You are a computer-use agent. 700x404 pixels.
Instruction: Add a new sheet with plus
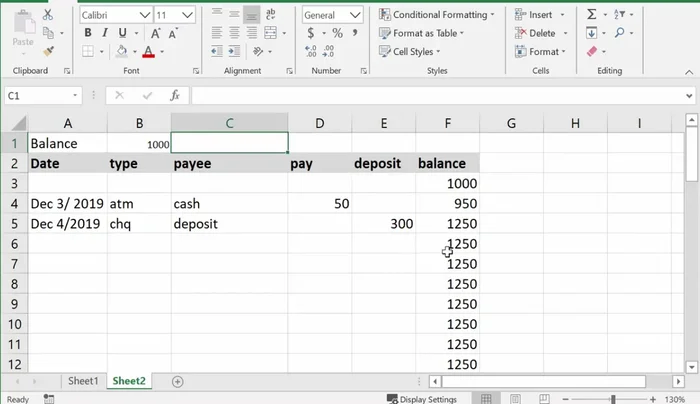coord(178,382)
